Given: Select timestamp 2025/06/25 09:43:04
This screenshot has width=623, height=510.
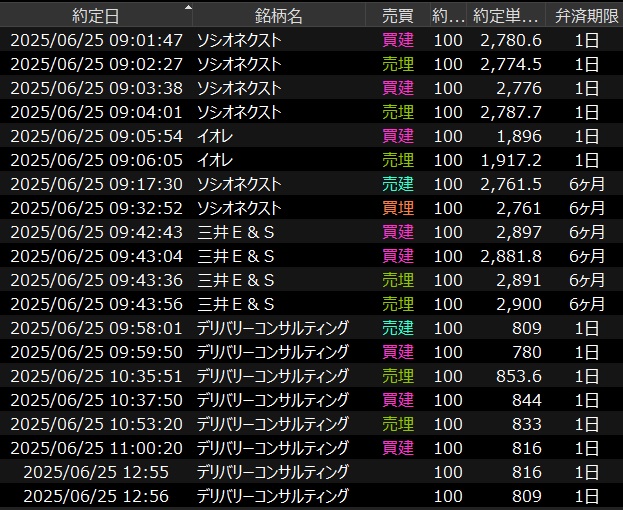Looking at the screenshot, I should click(97, 256).
